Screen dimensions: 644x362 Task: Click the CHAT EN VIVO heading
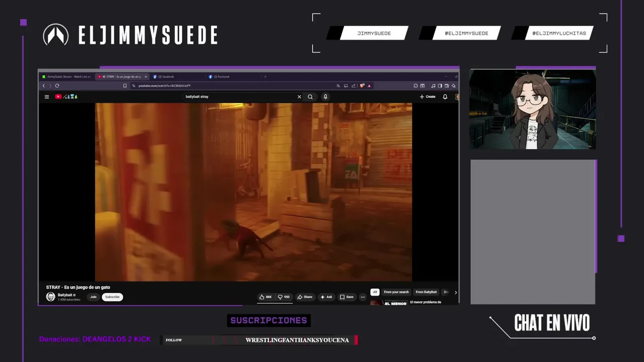[x=552, y=323]
